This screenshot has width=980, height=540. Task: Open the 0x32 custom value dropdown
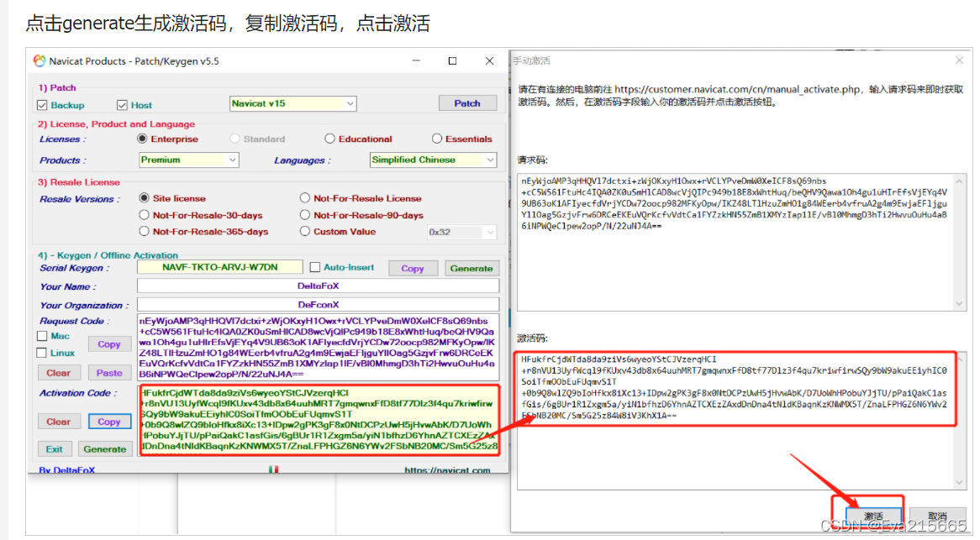click(x=462, y=232)
